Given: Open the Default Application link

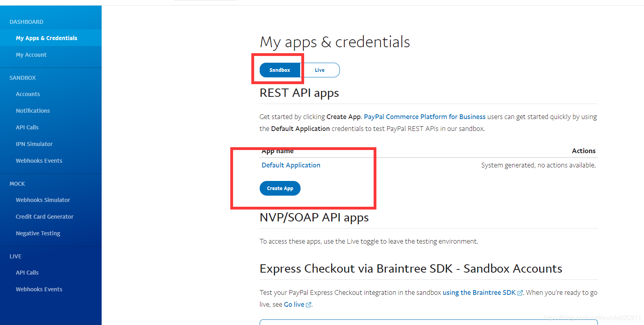Looking at the screenshot, I should point(291,165).
